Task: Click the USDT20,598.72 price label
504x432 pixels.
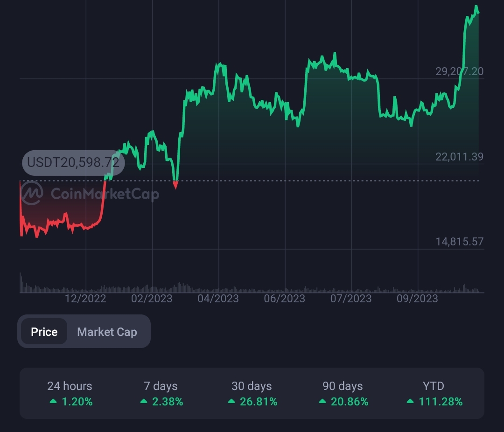Action: tap(73, 163)
